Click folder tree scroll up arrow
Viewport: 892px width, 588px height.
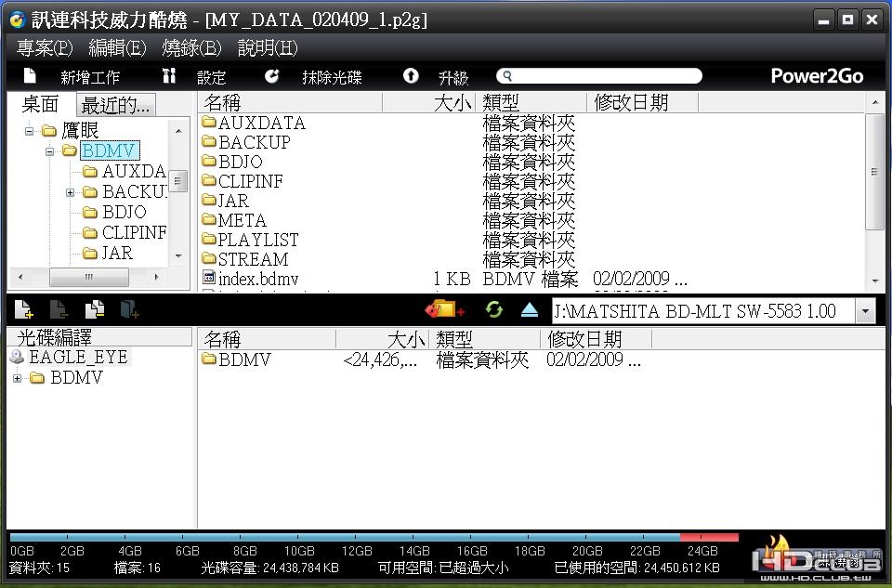coord(178,131)
